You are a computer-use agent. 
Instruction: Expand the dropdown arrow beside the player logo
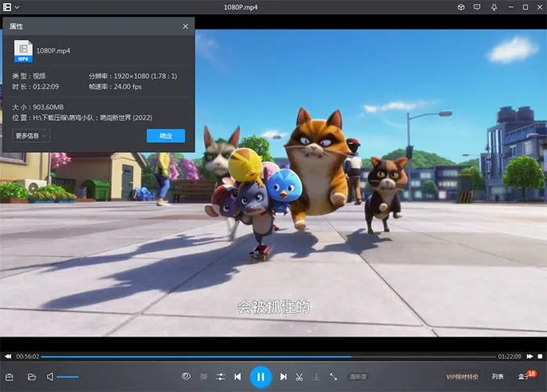(17, 7)
